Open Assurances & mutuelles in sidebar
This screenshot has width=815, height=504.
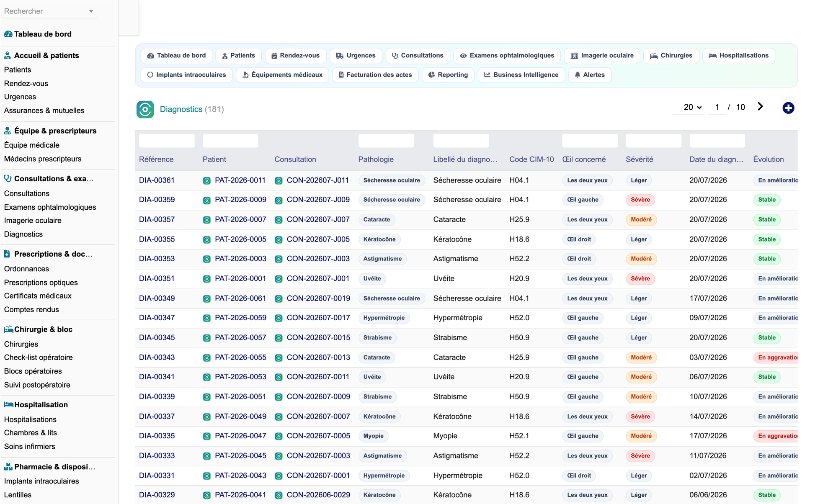[44, 111]
